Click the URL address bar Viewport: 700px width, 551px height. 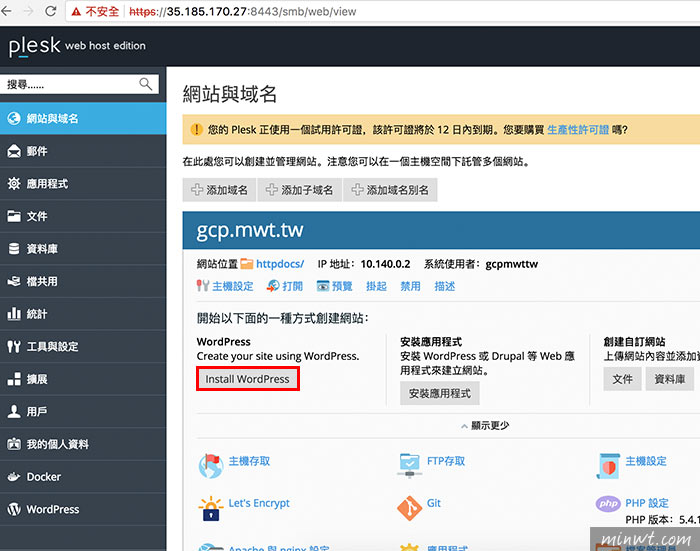click(384, 11)
